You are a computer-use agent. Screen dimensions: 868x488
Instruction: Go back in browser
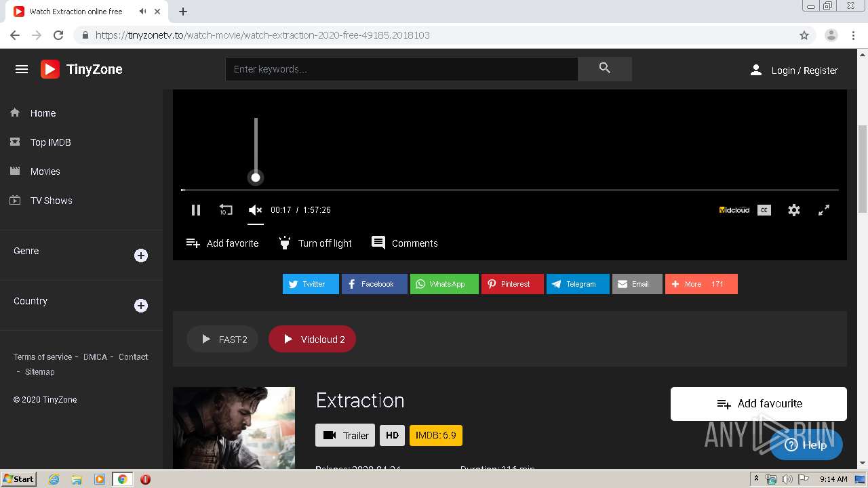click(15, 35)
